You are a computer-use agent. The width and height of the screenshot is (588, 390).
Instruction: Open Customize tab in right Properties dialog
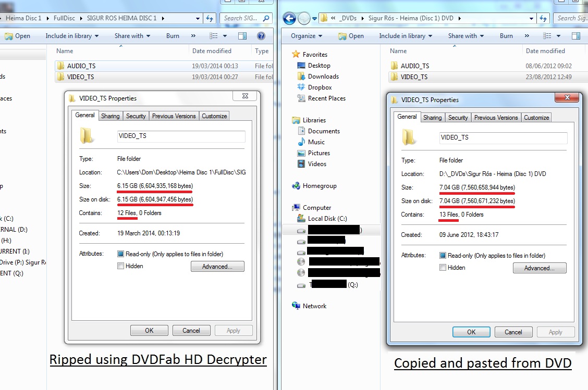pos(536,118)
